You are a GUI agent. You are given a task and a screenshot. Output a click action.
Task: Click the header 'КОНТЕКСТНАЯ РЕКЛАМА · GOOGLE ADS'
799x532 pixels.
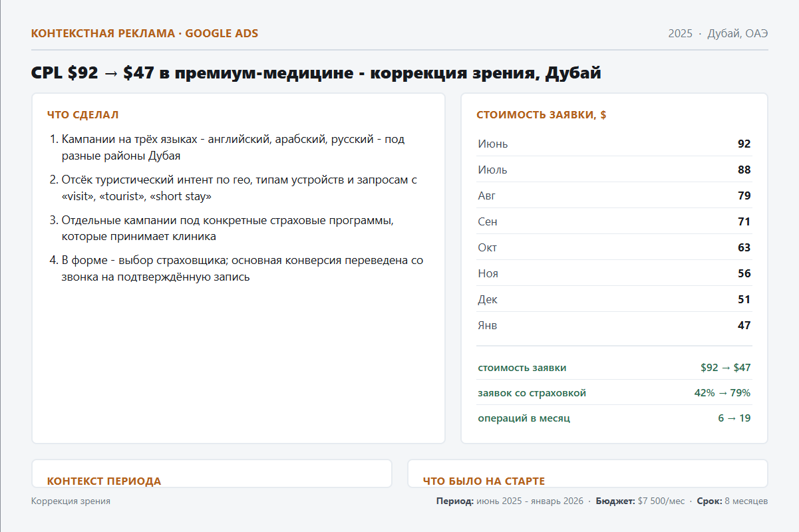pyautogui.click(x=144, y=33)
